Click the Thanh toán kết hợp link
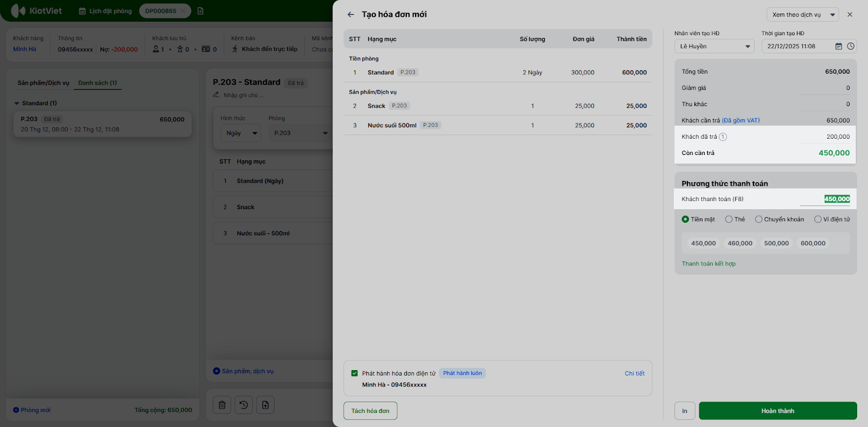 pyautogui.click(x=709, y=264)
